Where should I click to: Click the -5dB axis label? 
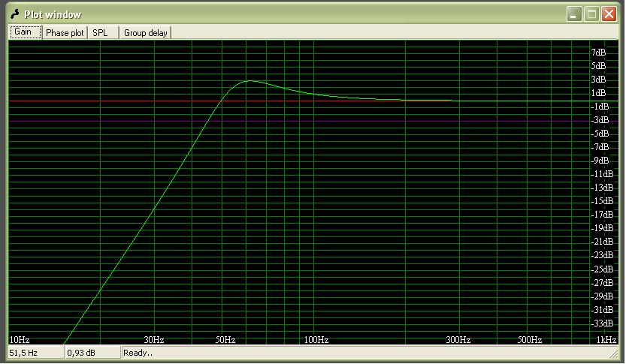click(x=600, y=134)
